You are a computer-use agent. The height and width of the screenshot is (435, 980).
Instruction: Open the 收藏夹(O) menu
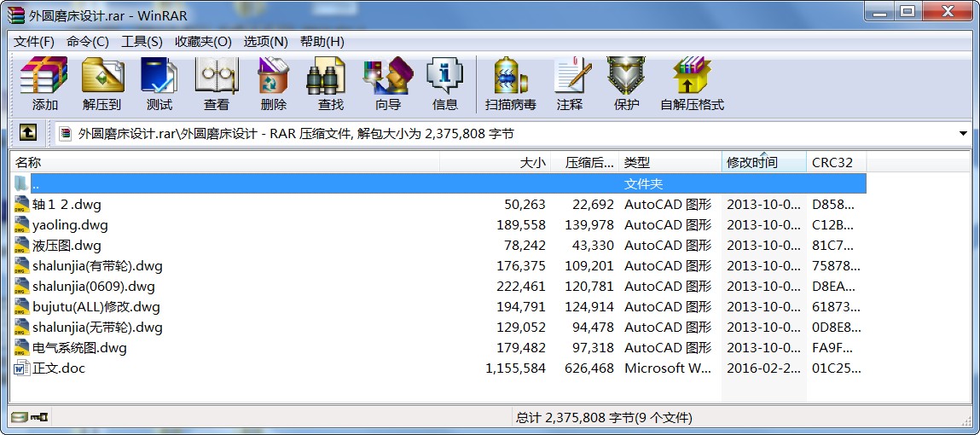pyautogui.click(x=203, y=42)
